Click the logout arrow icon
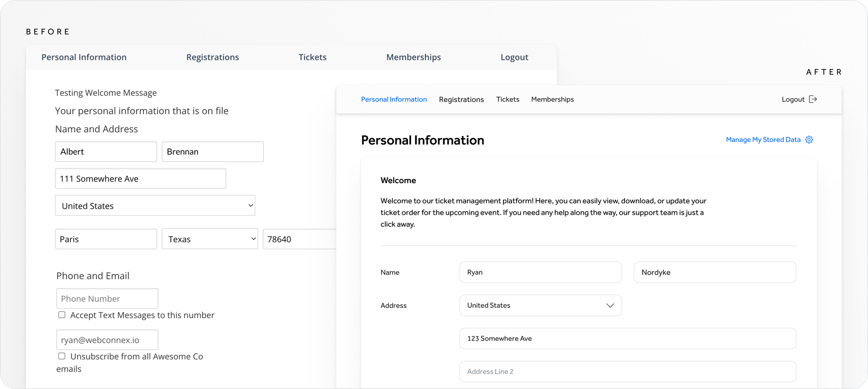868x389 pixels. pyautogui.click(x=813, y=99)
